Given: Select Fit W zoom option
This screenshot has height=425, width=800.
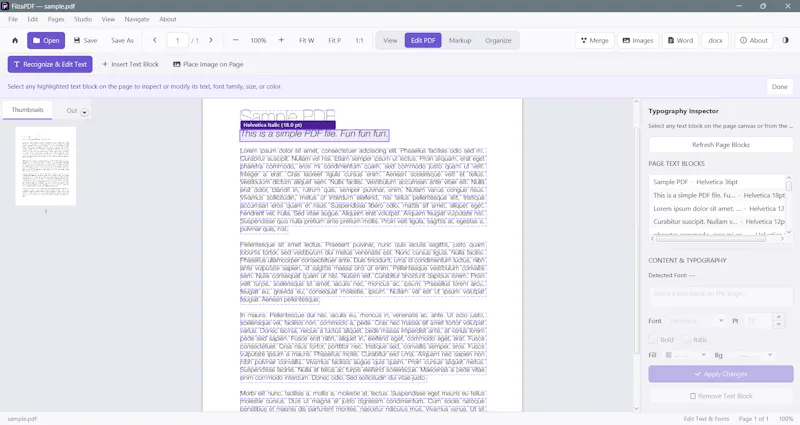Looking at the screenshot, I should tap(307, 40).
